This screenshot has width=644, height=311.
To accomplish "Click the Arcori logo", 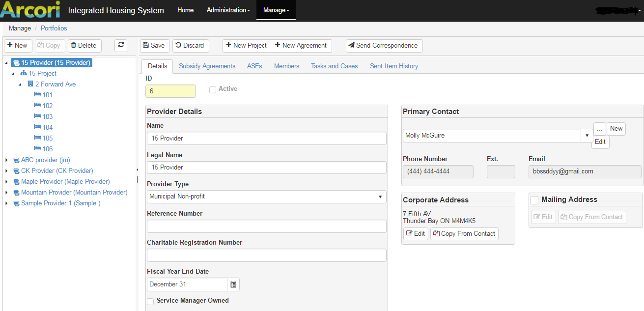I will [30, 9].
